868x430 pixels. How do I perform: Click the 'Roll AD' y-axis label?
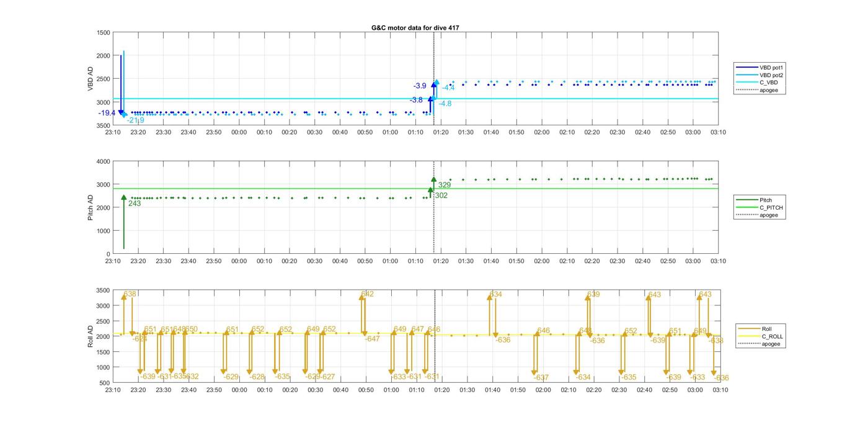pos(91,336)
